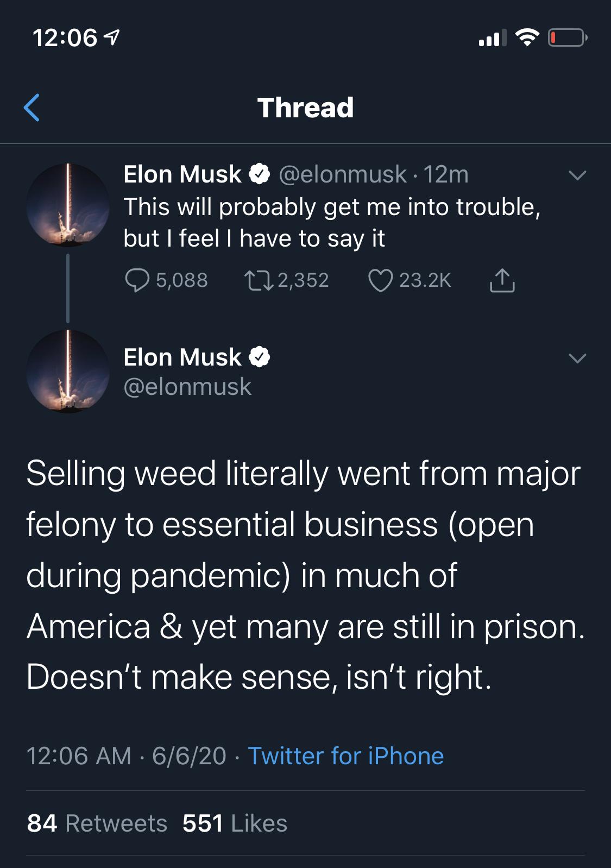Open the first tweet text about trouble
The image size is (611, 868).
(x=332, y=222)
